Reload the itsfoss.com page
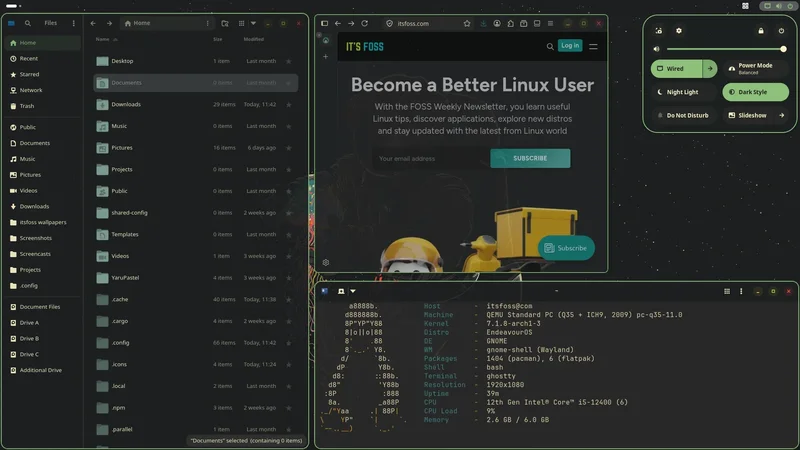Screen dimensions: 800x450 coord(365,23)
